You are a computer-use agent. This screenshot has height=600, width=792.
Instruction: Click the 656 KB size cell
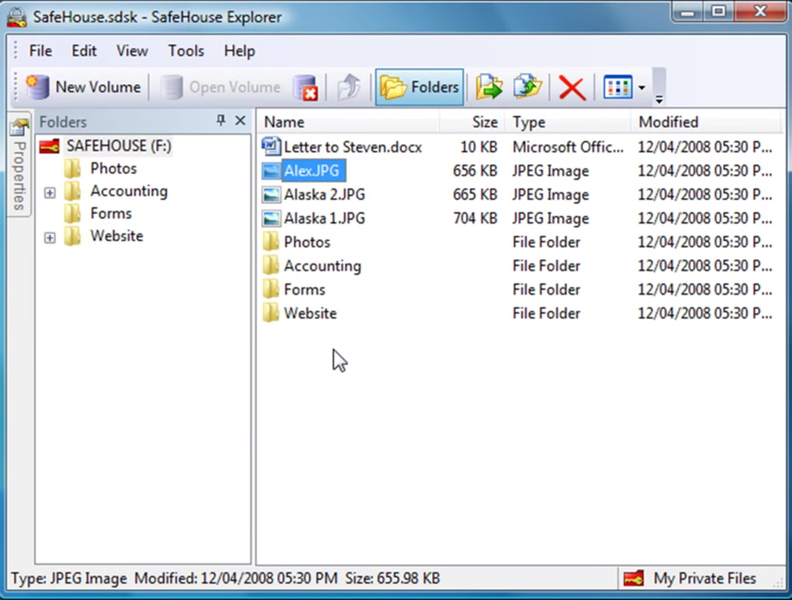[475, 171]
